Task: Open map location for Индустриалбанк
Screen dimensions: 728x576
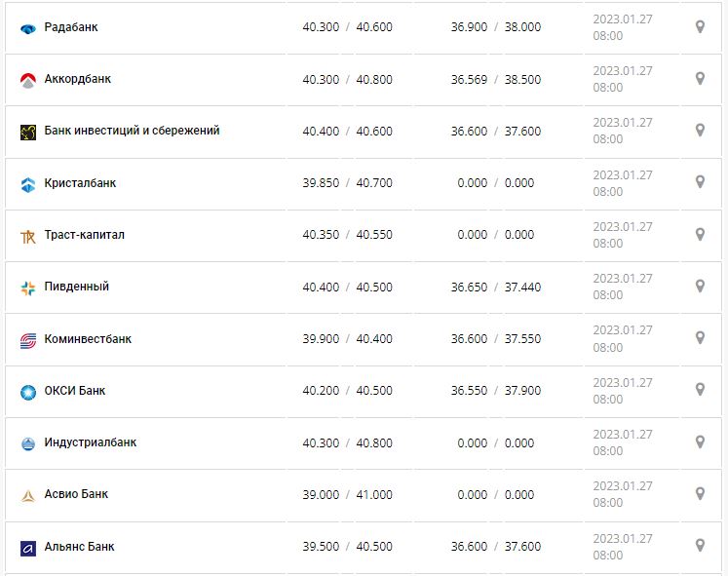Action: click(700, 442)
